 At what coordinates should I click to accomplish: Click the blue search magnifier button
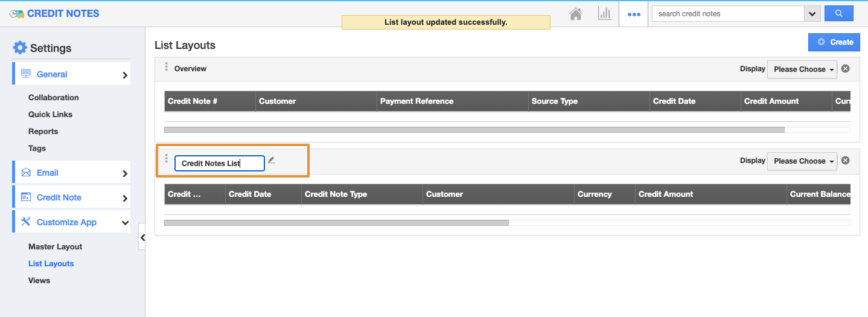pos(838,13)
